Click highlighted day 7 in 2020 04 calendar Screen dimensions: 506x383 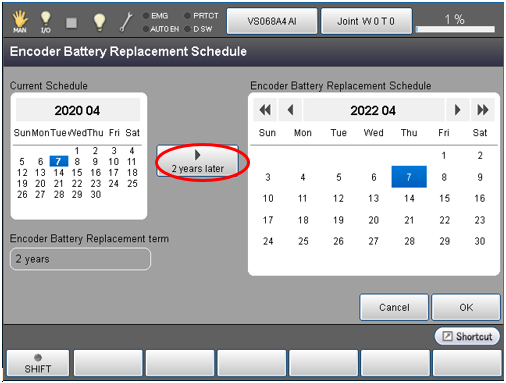[x=59, y=161]
